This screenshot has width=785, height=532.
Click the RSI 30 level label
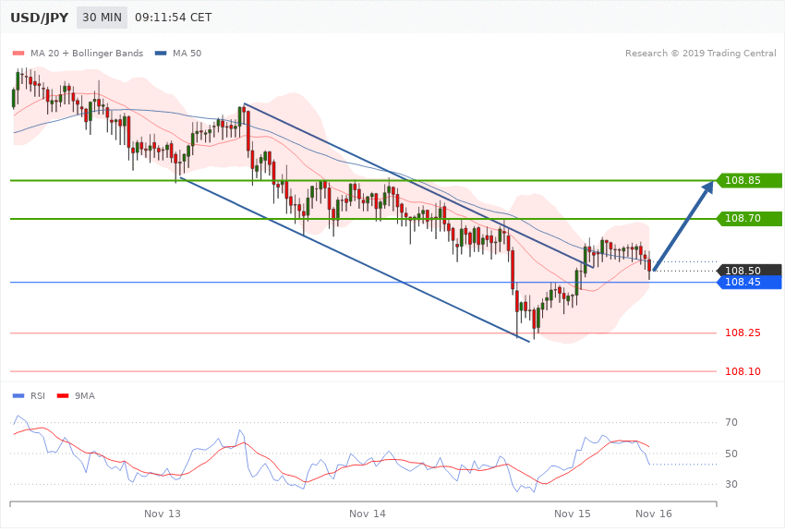point(731,484)
